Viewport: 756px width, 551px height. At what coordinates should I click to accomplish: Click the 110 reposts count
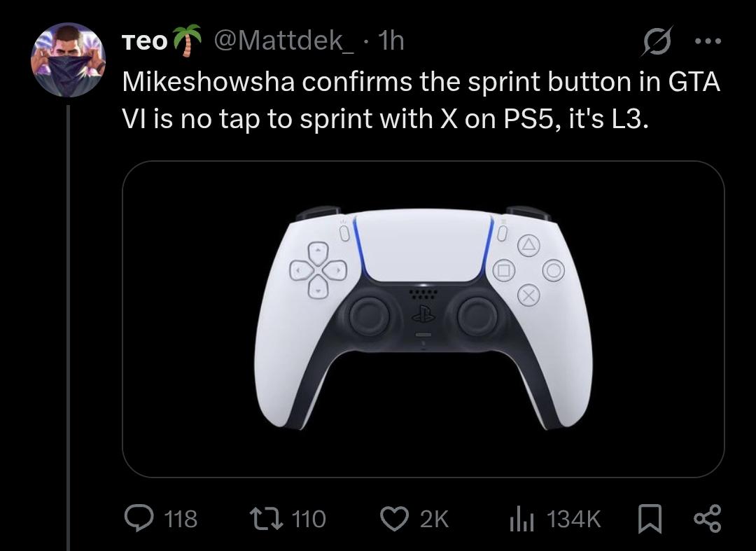(x=309, y=519)
